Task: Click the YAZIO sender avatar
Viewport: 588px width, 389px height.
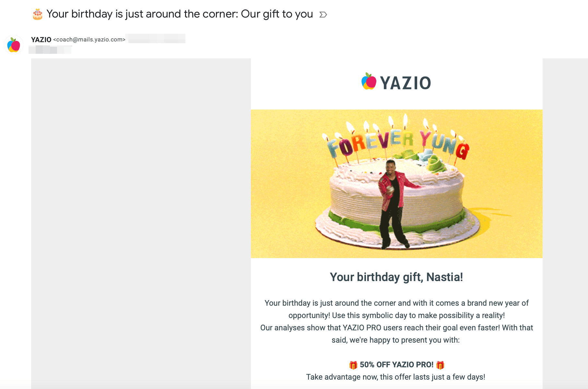Action: [x=14, y=45]
